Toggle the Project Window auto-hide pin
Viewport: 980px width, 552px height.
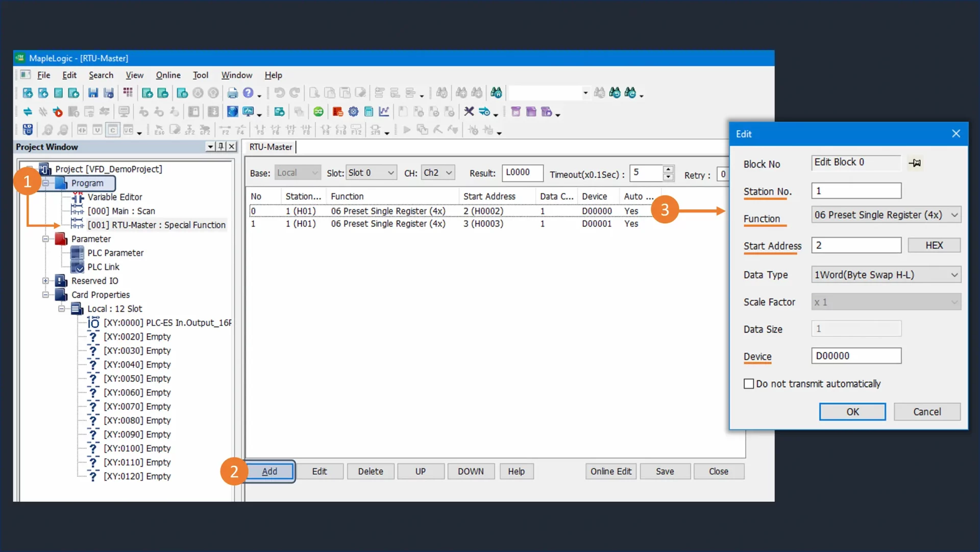pyautogui.click(x=221, y=147)
